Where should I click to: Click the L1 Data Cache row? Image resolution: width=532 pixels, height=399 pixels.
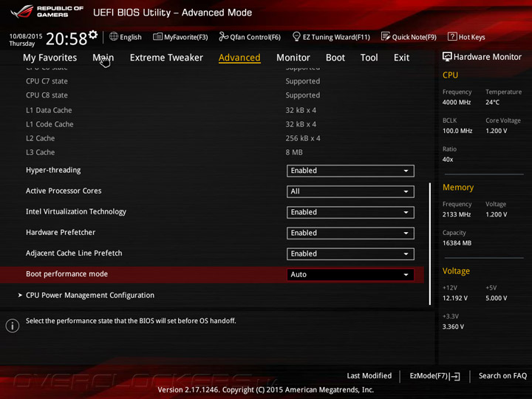tap(173, 110)
